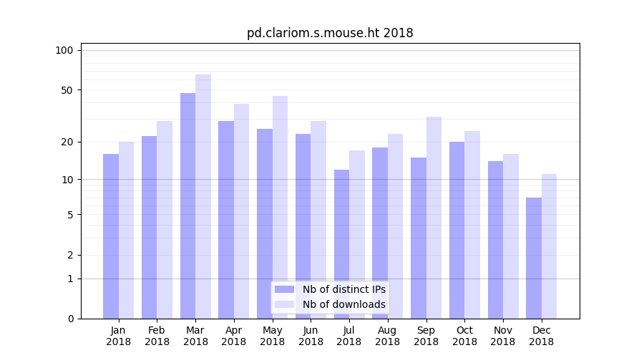644x358 pixels.
Task: Select the Dec 2018 distinct IPs bar
Action: pyautogui.click(x=534, y=258)
